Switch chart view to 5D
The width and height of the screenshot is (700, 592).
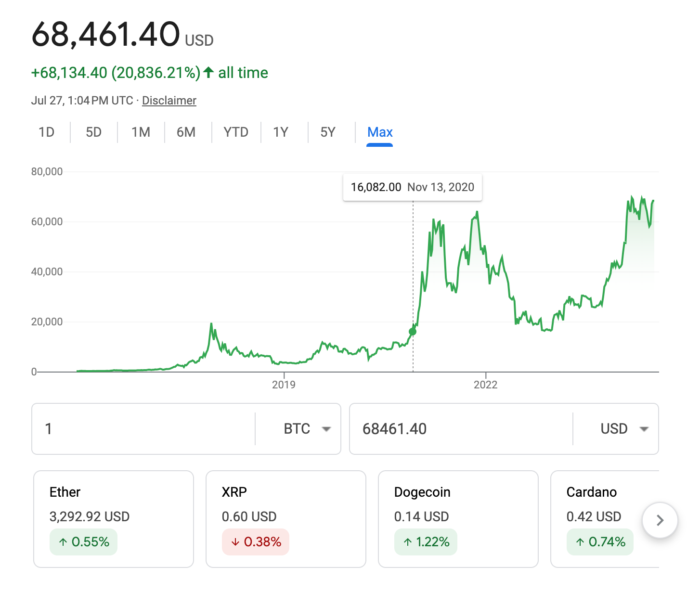point(93,132)
